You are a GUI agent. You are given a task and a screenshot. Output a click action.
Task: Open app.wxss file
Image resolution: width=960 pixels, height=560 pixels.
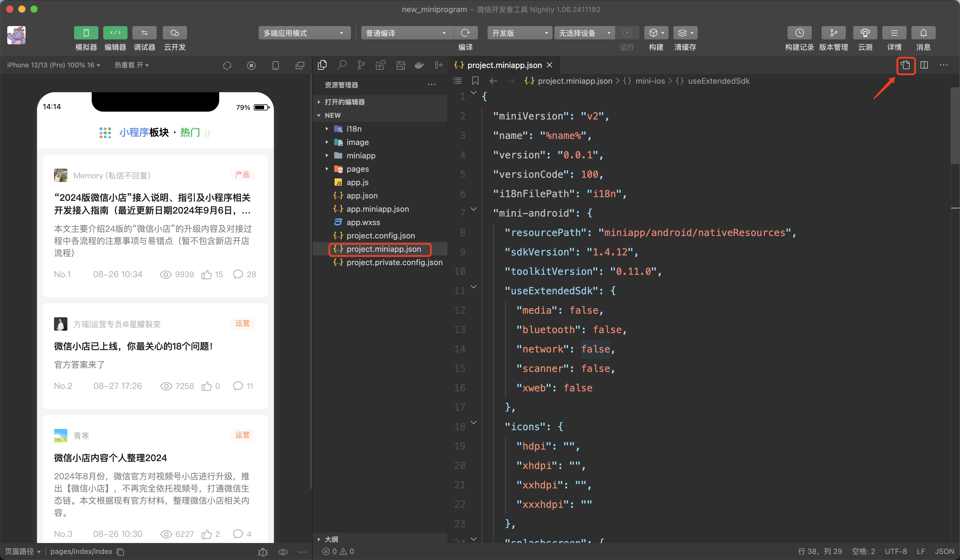pyautogui.click(x=380, y=222)
